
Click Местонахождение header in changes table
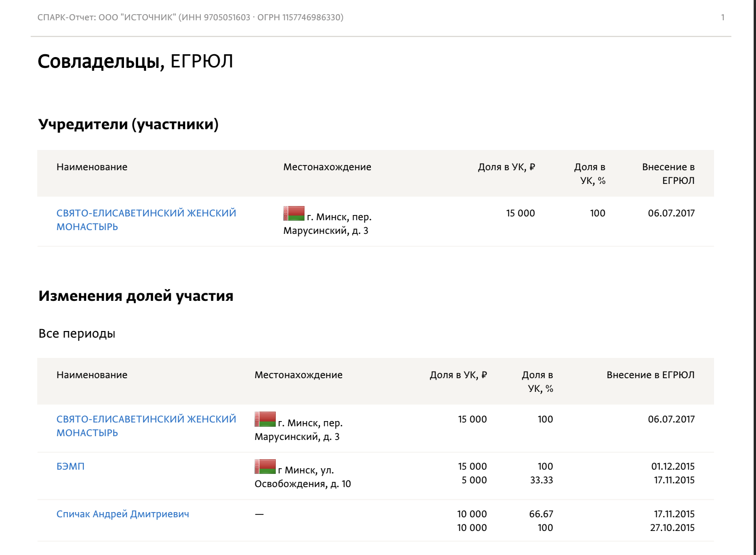point(298,375)
